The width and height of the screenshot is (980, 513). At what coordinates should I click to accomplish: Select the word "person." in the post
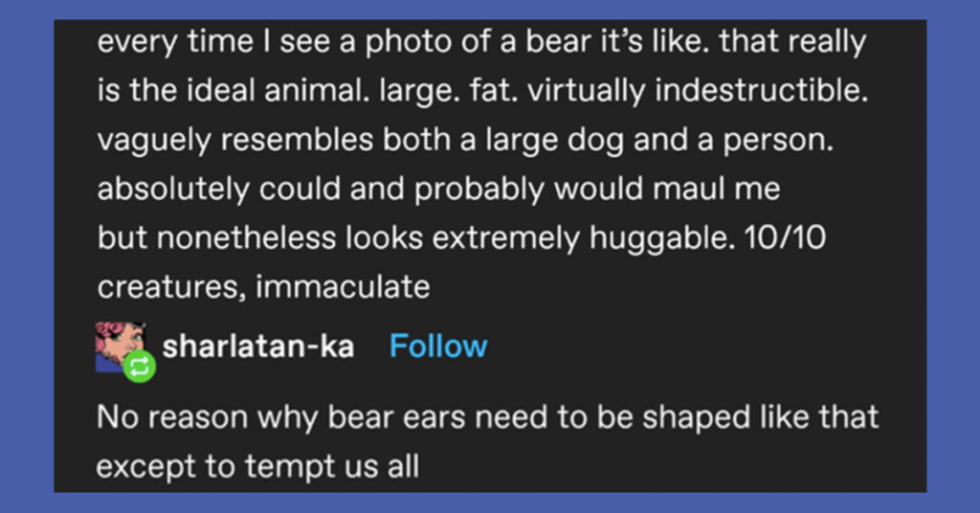[779, 142]
